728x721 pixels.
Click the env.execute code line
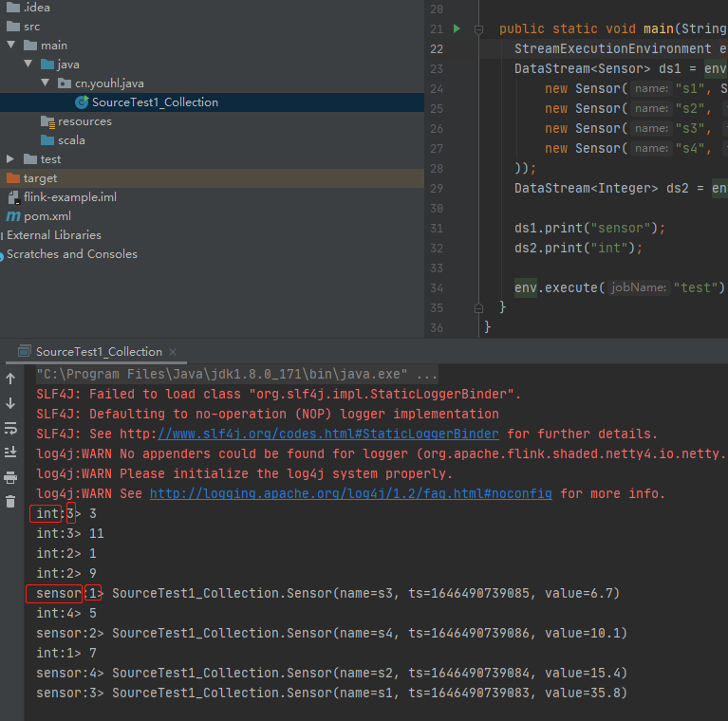pyautogui.click(x=620, y=288)
